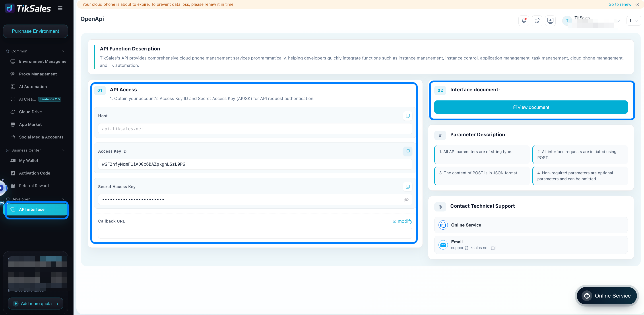
Task: Collapse the sidebar with the hamburger icon
Action: tap(60, 8)
